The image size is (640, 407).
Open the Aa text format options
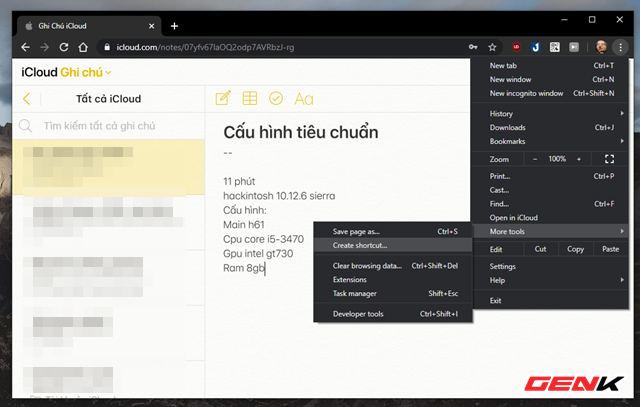coord(304,99)
